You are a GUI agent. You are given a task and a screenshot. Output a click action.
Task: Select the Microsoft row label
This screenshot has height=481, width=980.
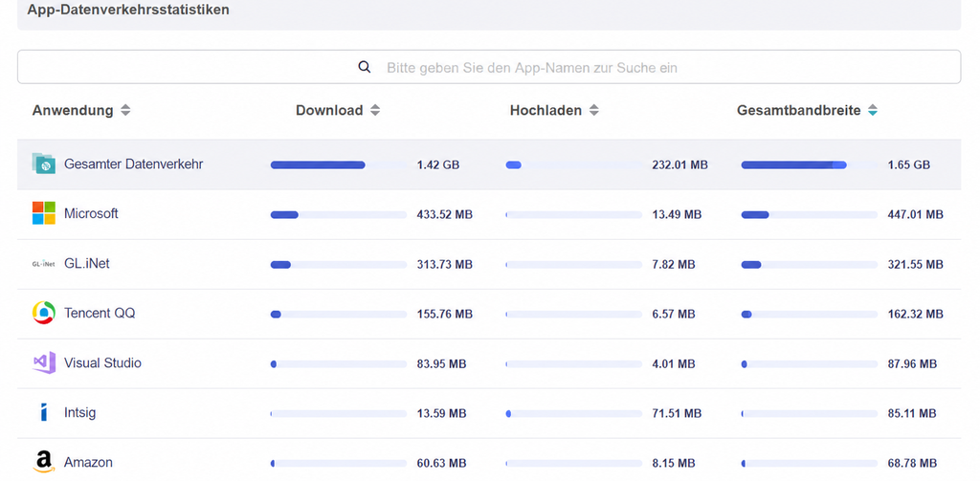coord(91,213)
